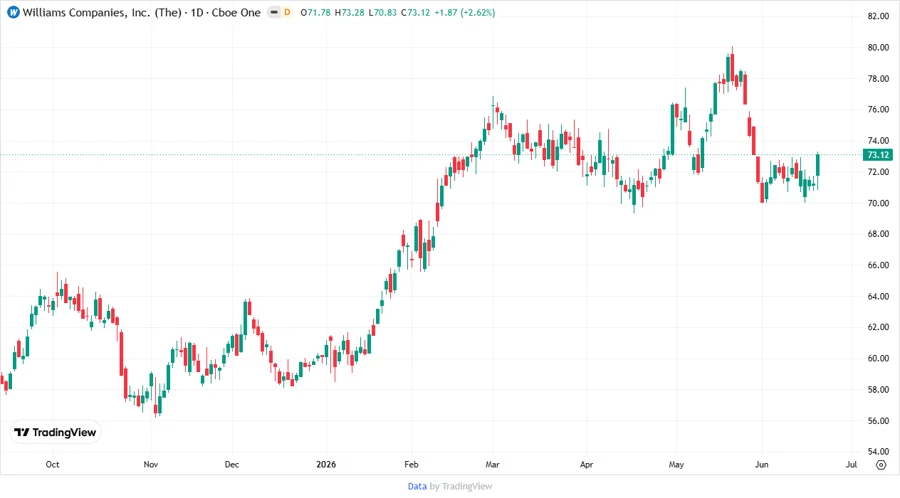This screenshot has width=900, height=498.
Task: Open the Data link below chart
Action: coord(417,486)
